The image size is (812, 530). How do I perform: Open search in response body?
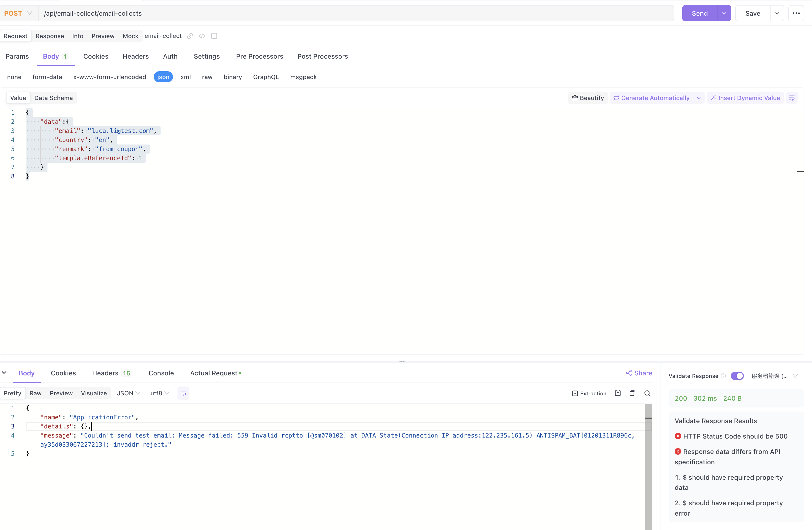(647, 393)
